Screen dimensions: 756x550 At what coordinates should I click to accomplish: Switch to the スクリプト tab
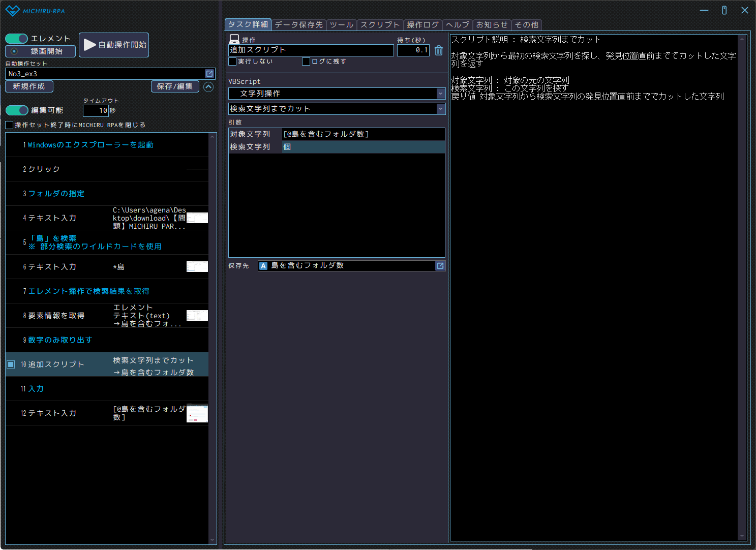(380, 25)
